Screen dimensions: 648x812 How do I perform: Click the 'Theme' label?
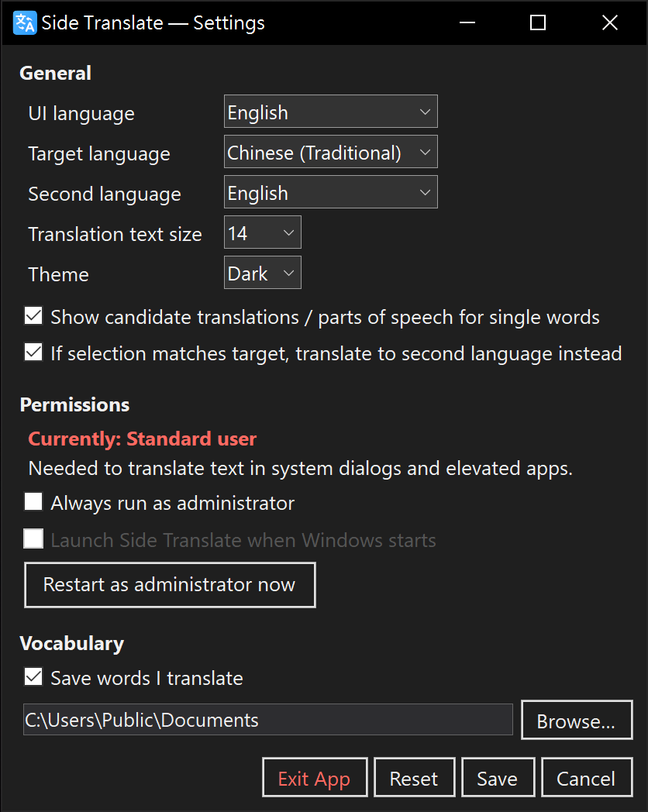point(59,274)
